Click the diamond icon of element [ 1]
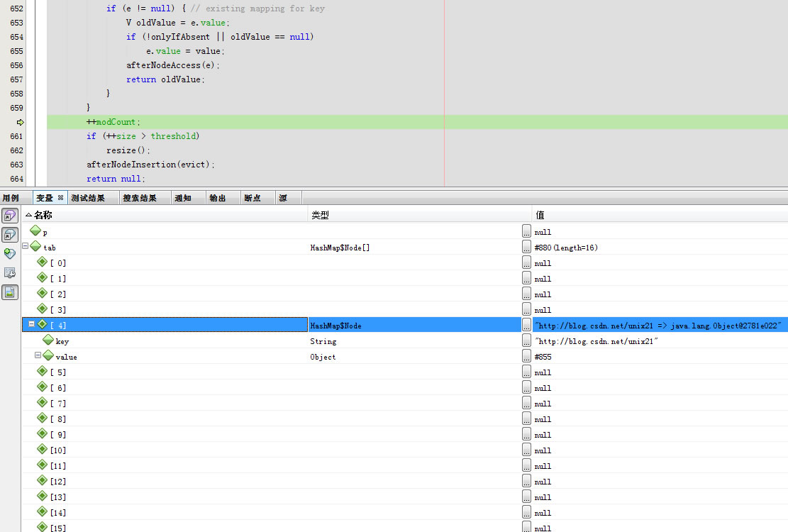This screenshot has width=788, height=532. tap(43, 277)
